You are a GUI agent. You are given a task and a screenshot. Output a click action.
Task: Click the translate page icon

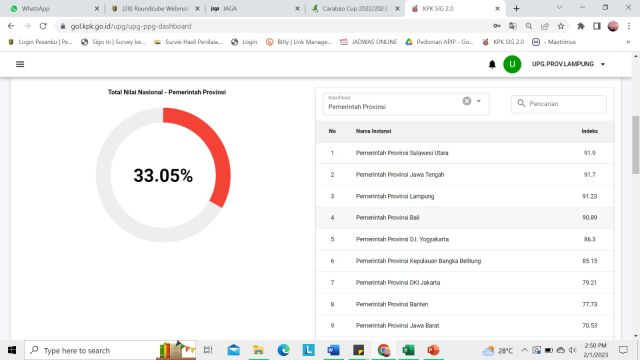pos(513,26)
